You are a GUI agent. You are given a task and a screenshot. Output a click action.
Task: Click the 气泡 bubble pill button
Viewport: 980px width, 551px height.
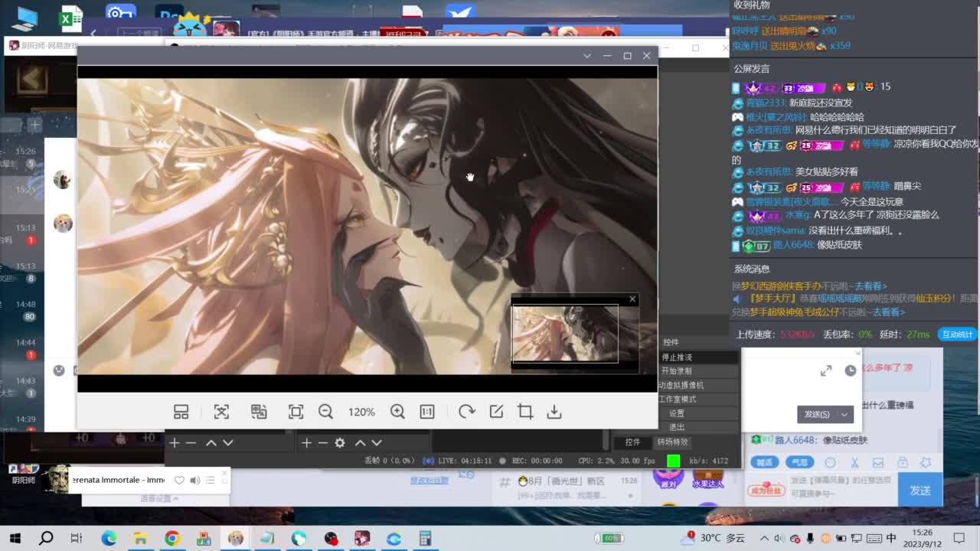coord(799,462)
